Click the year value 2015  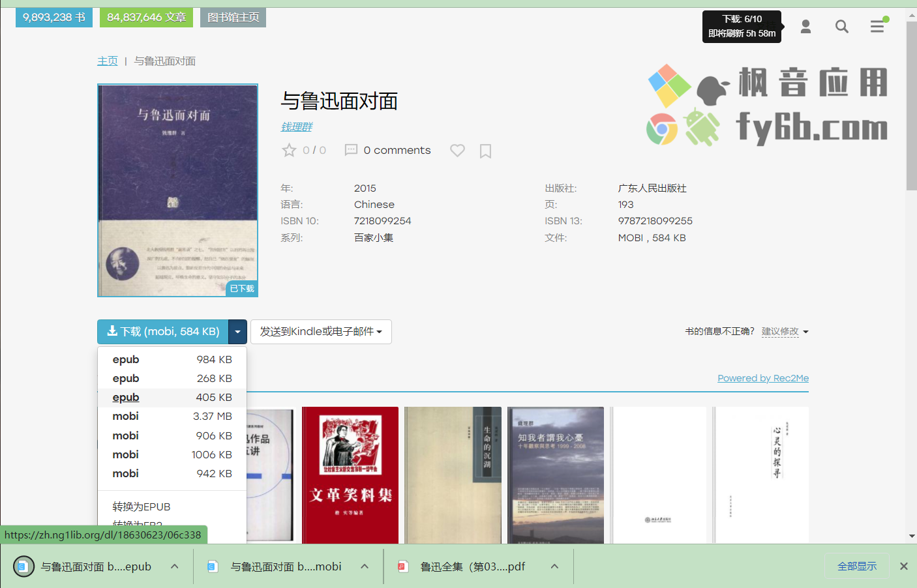(x=365, y=188)
